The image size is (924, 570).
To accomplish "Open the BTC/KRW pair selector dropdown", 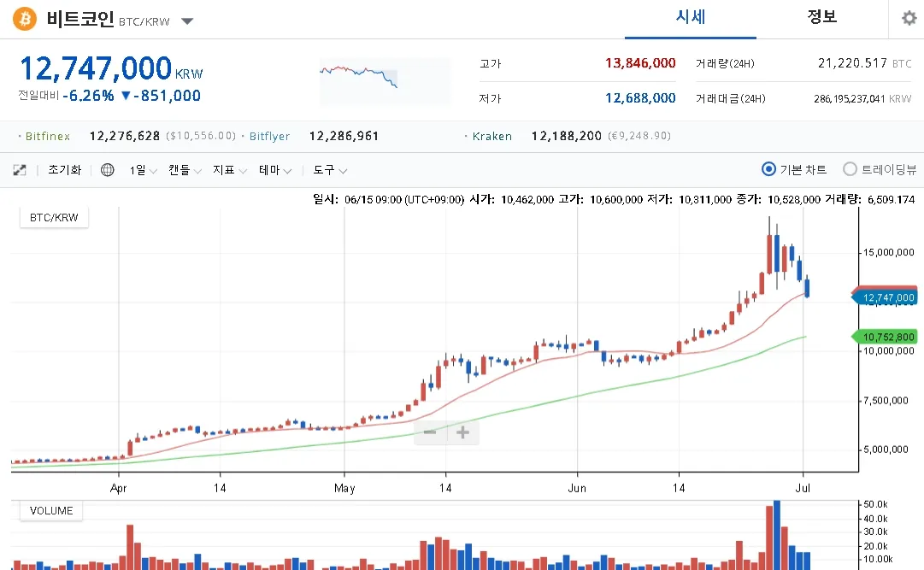I will pos(186,22).
